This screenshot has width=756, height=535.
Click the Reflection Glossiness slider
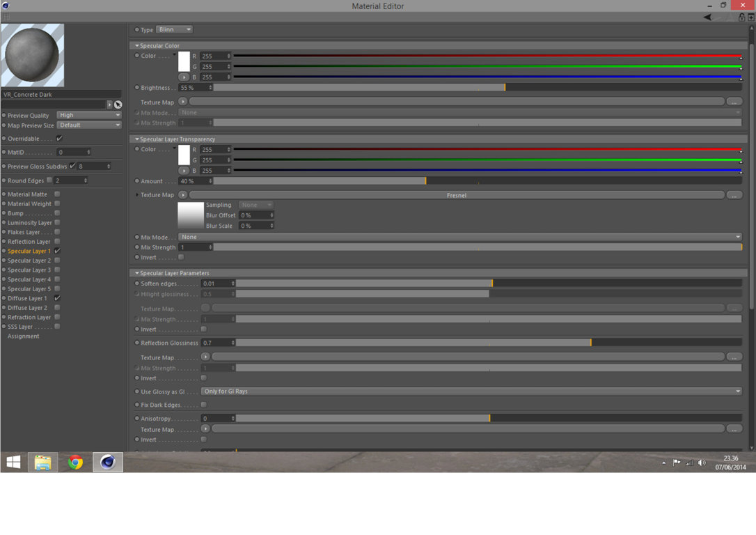click(489, 343)
